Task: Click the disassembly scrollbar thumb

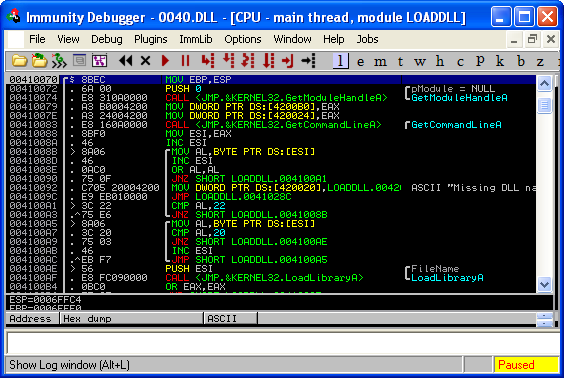Action: coord(544,106)
